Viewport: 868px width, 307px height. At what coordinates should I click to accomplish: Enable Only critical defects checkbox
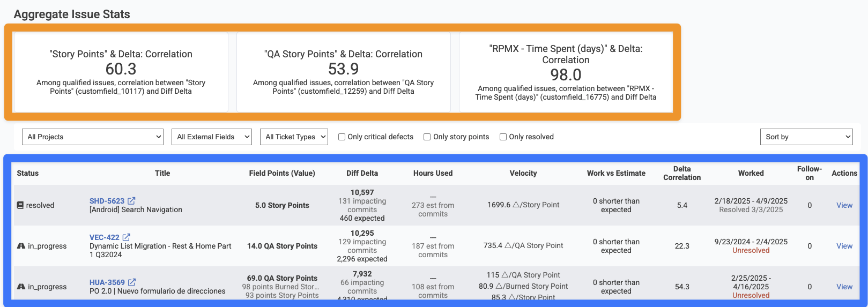[342, 137]
